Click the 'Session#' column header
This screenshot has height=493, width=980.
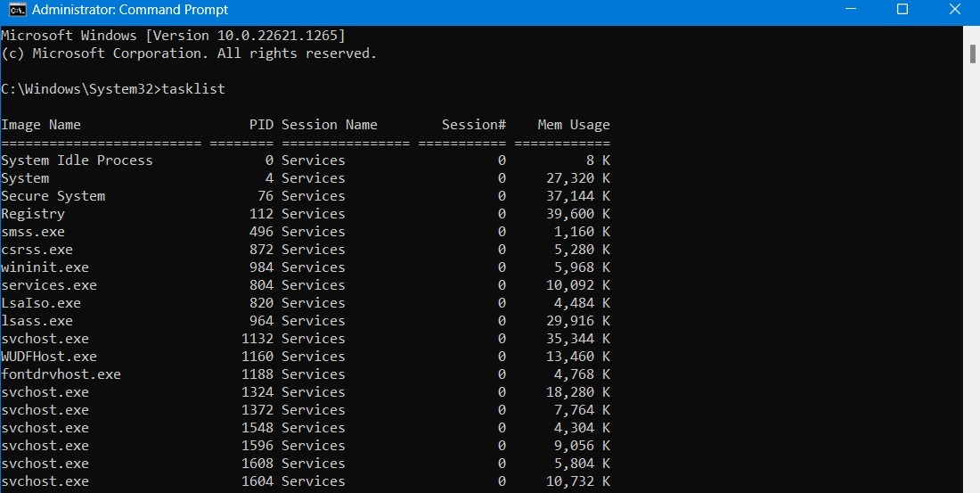pos(474,125)
